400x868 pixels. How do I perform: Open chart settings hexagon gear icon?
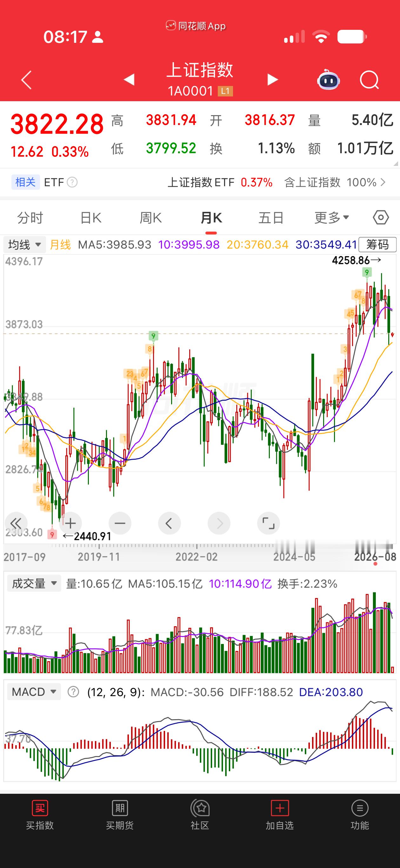point(381,217)
